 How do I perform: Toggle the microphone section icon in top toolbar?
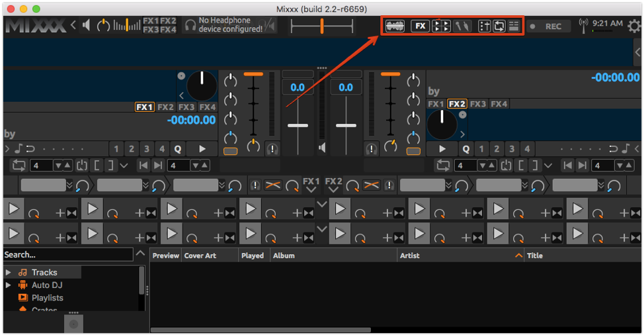click(462, 26)
